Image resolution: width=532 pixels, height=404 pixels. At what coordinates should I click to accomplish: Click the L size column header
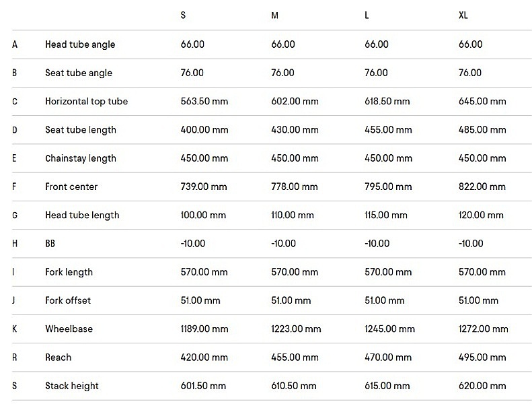point(367,15)
